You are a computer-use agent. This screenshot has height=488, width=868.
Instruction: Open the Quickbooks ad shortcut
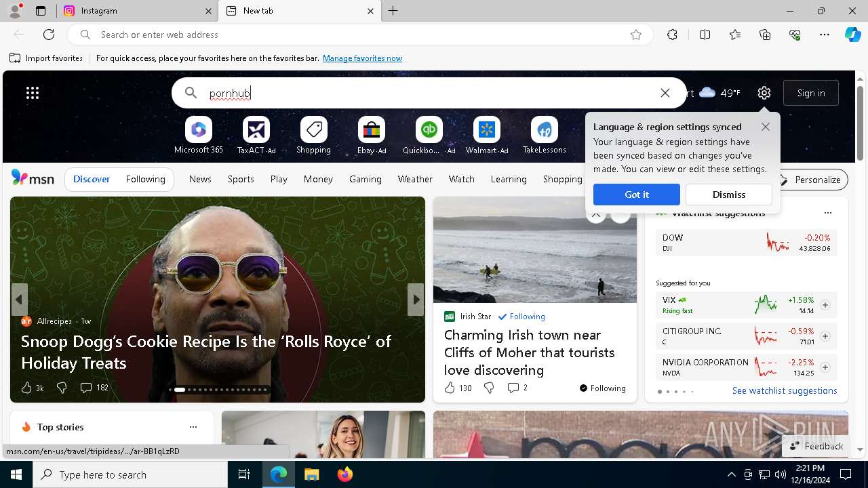coord(429,136)
